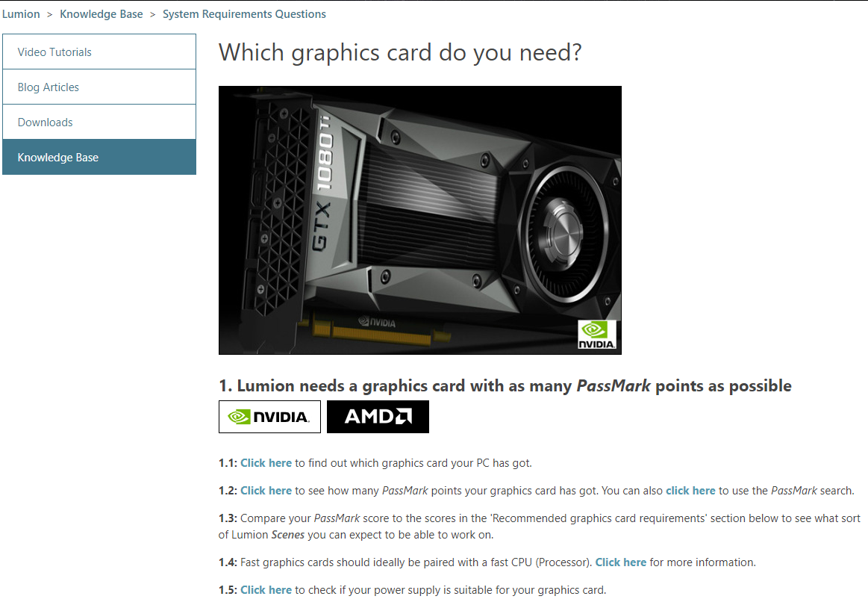Open first Click here link in step 1.2
Image resolution: width=868 pixels, height=605 pixels.
point(266,491)
